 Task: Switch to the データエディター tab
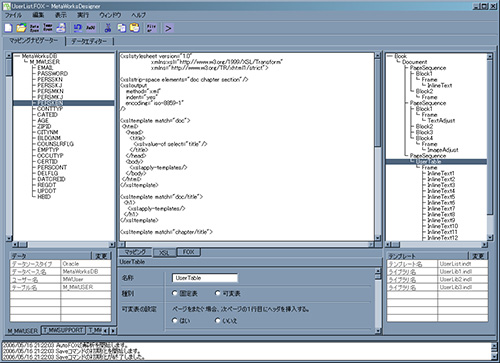pyautogui.click(x=89, y=41)
